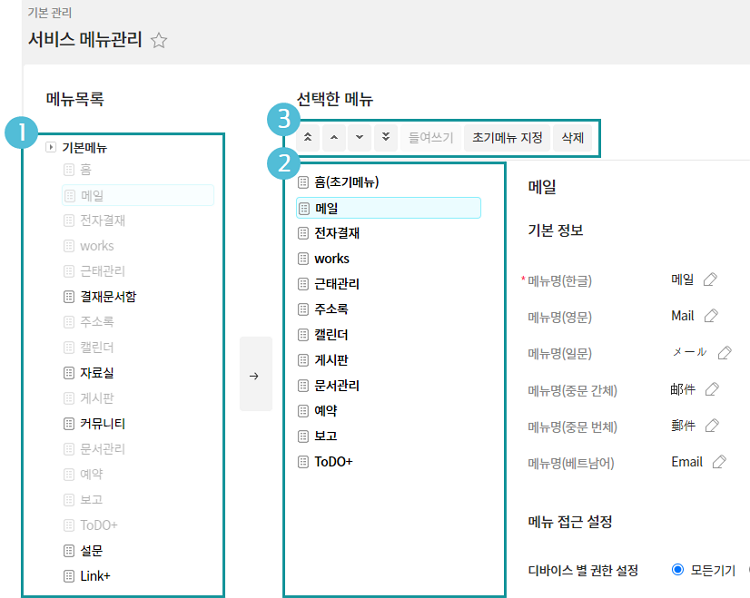Choose 전자결재 in the selected menus
The height and width of the screenshot is (598, 750).
pos(337,233)
